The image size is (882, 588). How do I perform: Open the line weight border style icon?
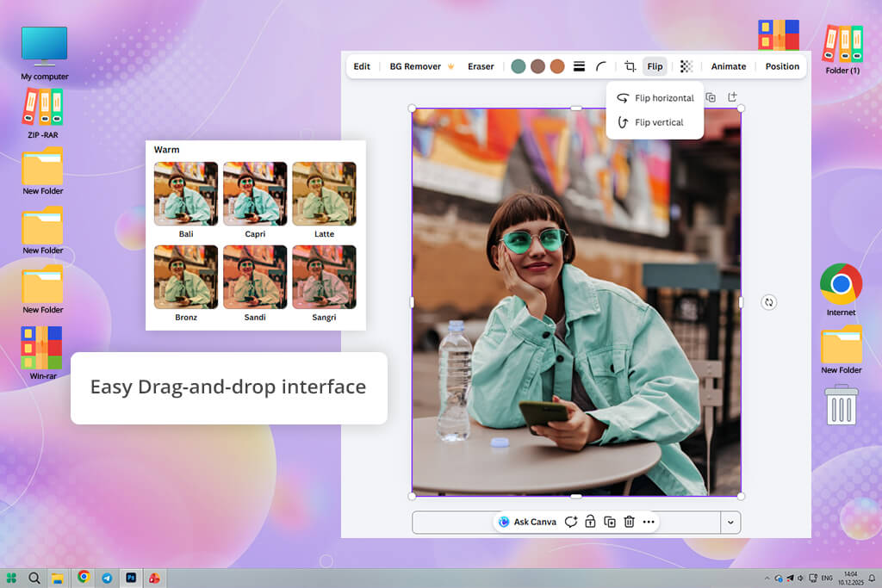click(579, 66)
